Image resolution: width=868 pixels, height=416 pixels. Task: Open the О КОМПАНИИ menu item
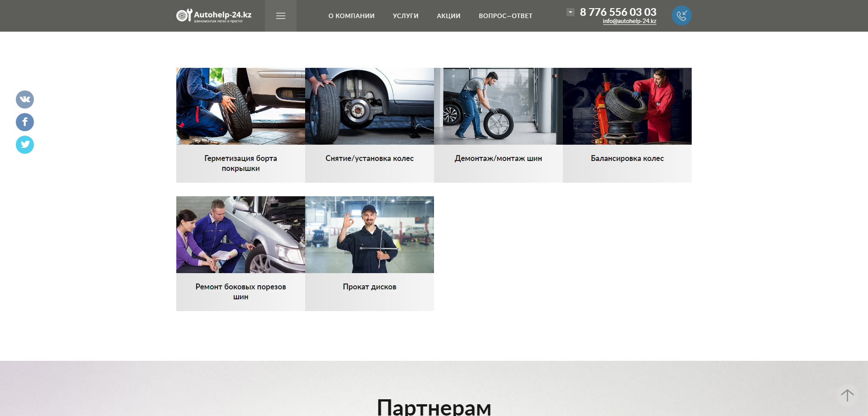[351, 16]
